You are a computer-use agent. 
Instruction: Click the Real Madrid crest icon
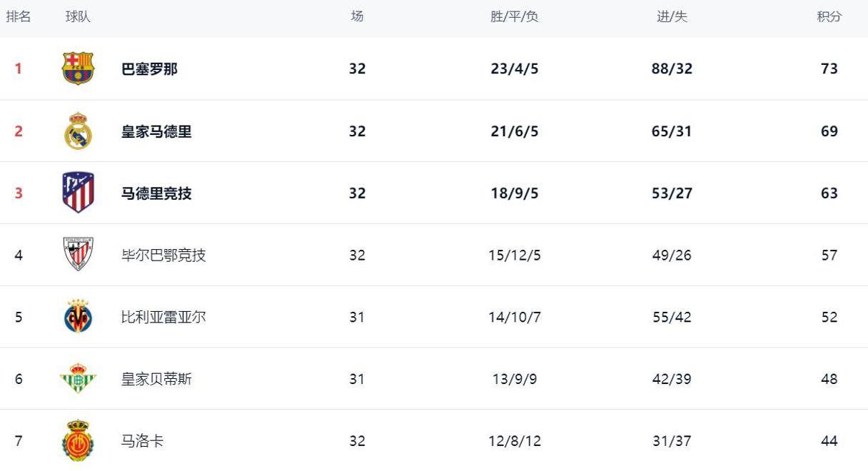click(x=78, y=131)
